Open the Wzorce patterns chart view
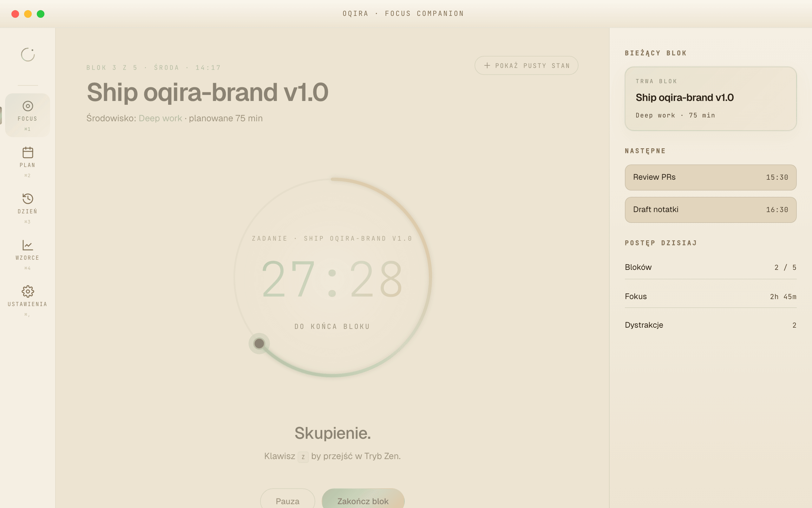Screen dimensions: 812x508 pos(28,254)
